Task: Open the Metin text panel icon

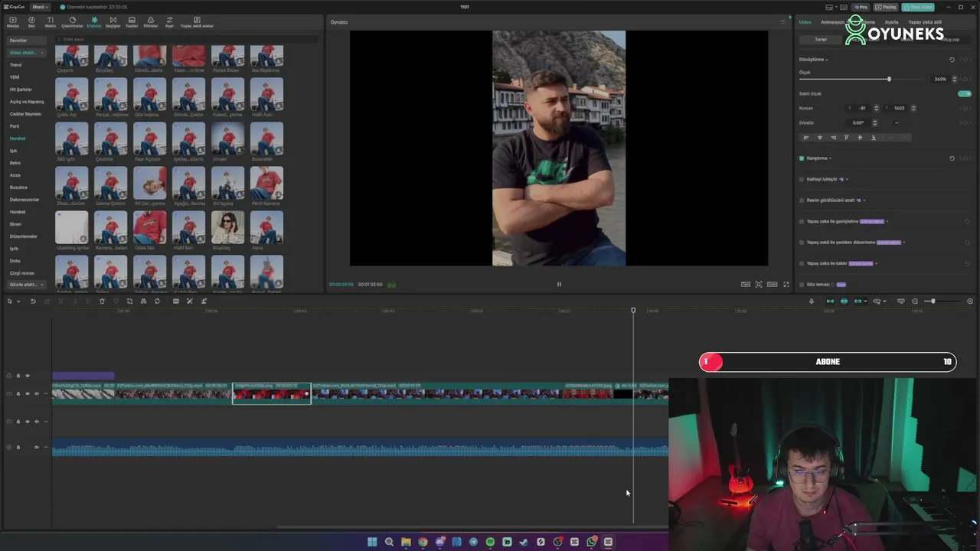Action: pyautogui.click(x=51, y=21)
